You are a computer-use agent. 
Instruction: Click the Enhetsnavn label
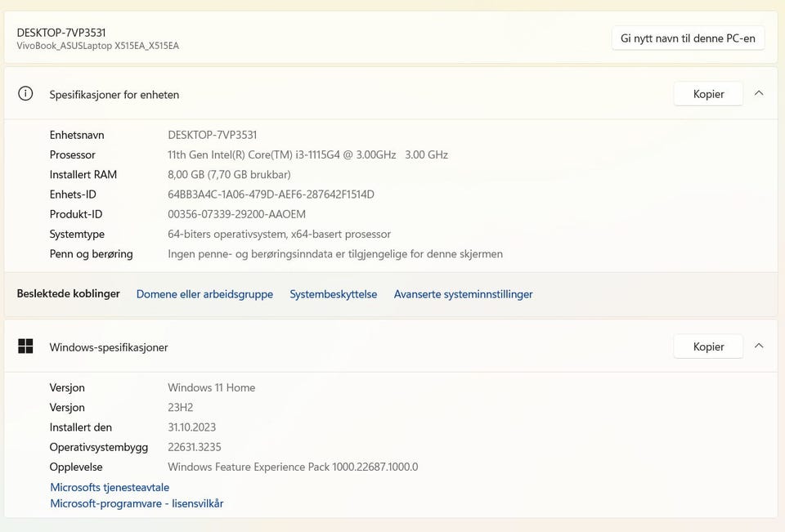pyautogui.click(x=77, y=135)
